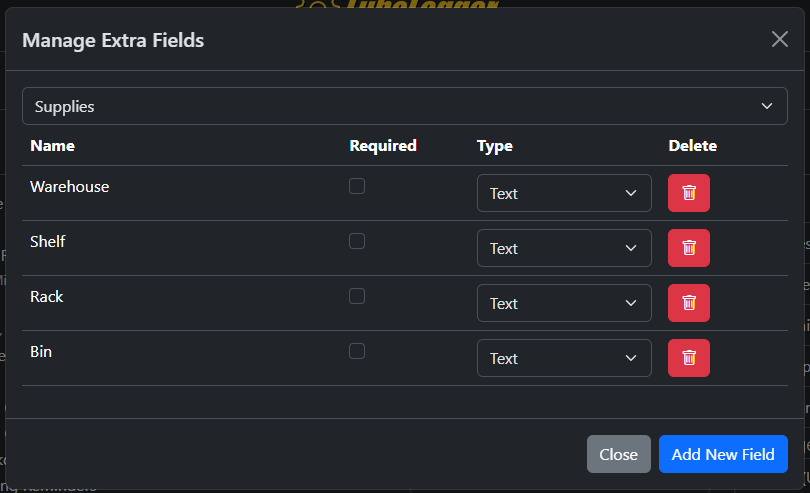Click the Bin field name text
Viewport: 810px width, 493px height.
coord(41,352)
